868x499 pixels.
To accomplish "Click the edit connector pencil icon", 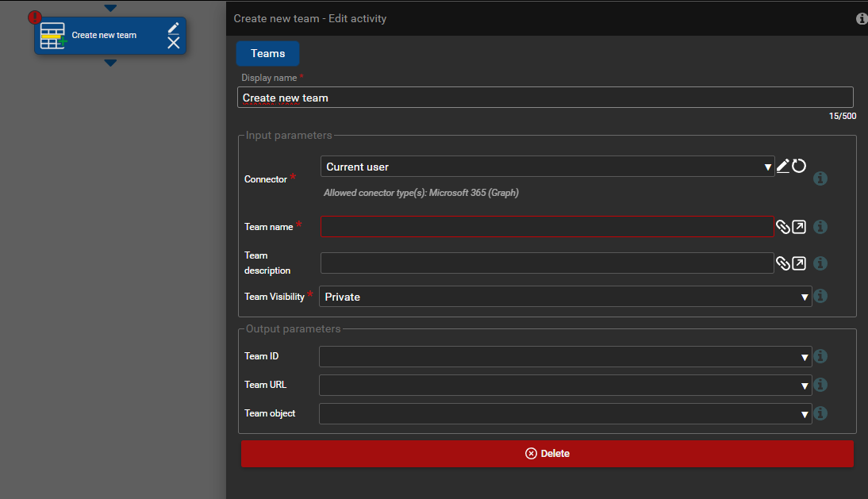I will [783, 166].
